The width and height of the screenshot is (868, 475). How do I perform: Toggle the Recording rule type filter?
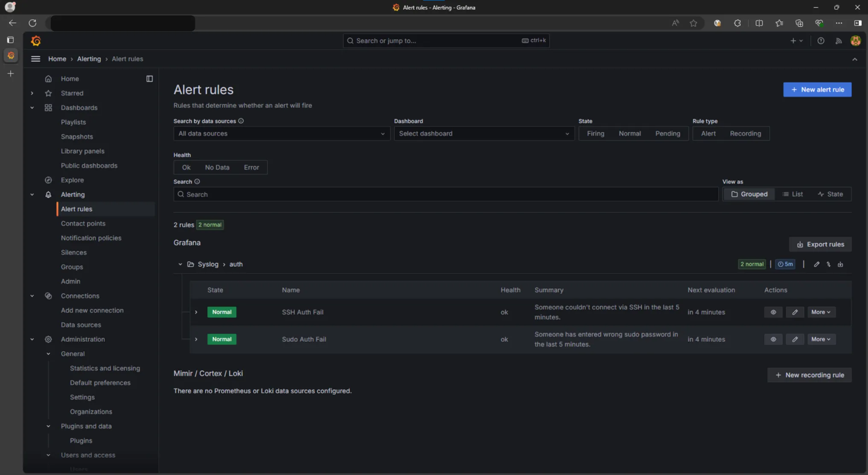[745, 133]
